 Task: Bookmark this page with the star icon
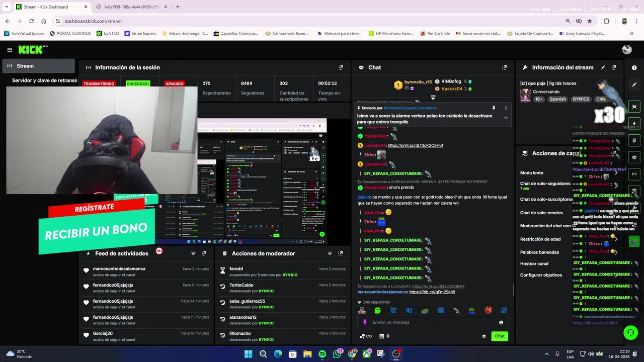click(x=590, y=21)
